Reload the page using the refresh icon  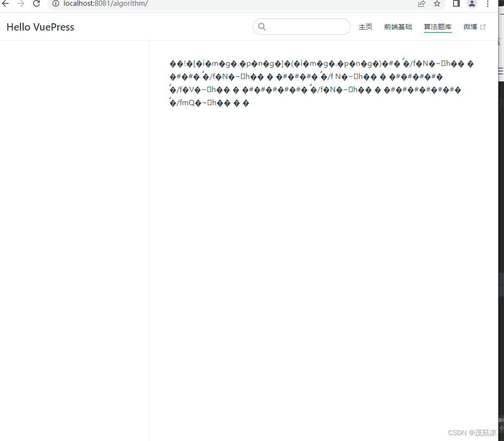pyautogui.click(x=36, y=4)
